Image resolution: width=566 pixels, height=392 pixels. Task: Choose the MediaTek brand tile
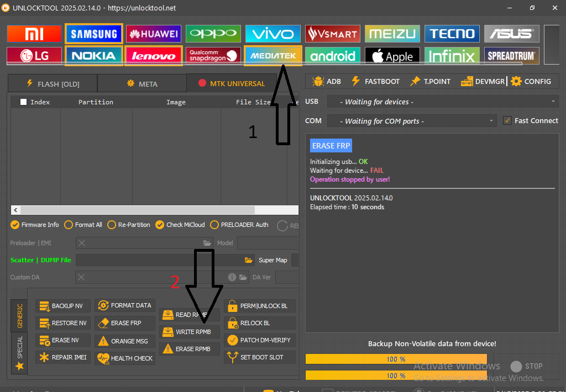pyautogui.click(x=273, y=56)
